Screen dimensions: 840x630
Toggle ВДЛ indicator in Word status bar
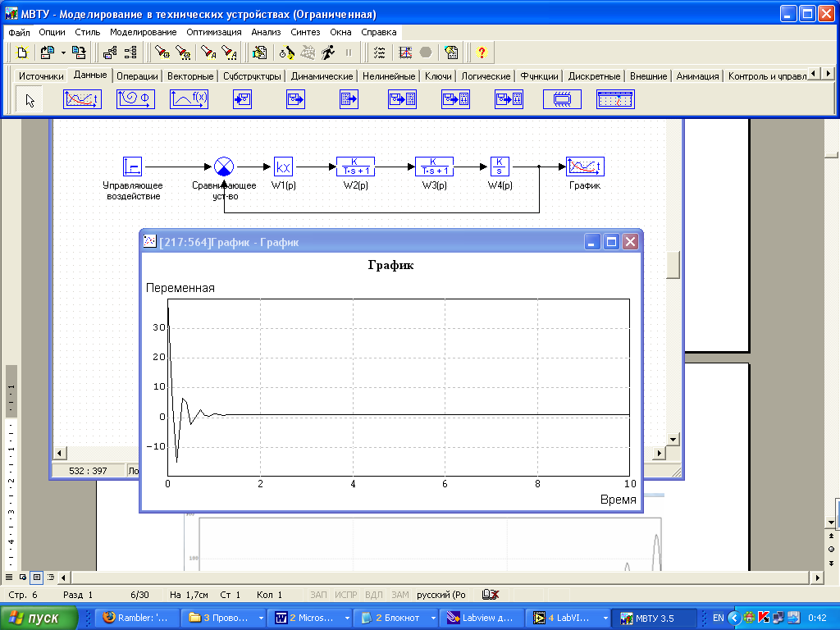pyautogui.click(x=373, y=595)
